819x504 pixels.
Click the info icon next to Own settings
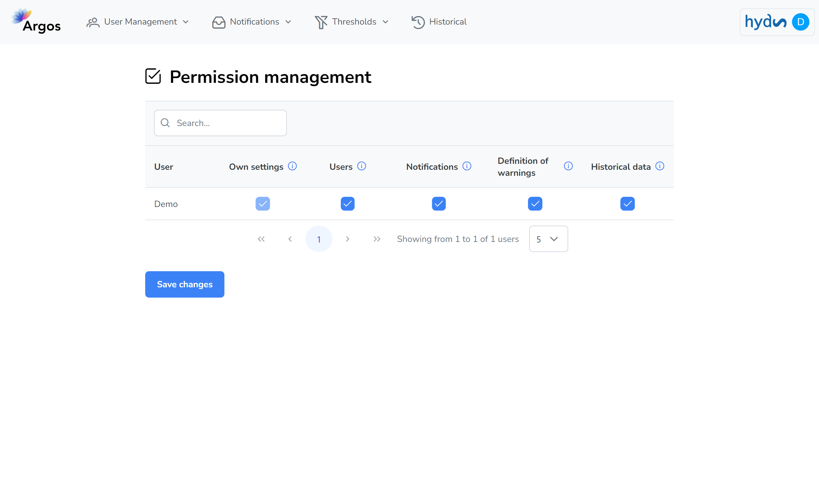tap(293, 166)
